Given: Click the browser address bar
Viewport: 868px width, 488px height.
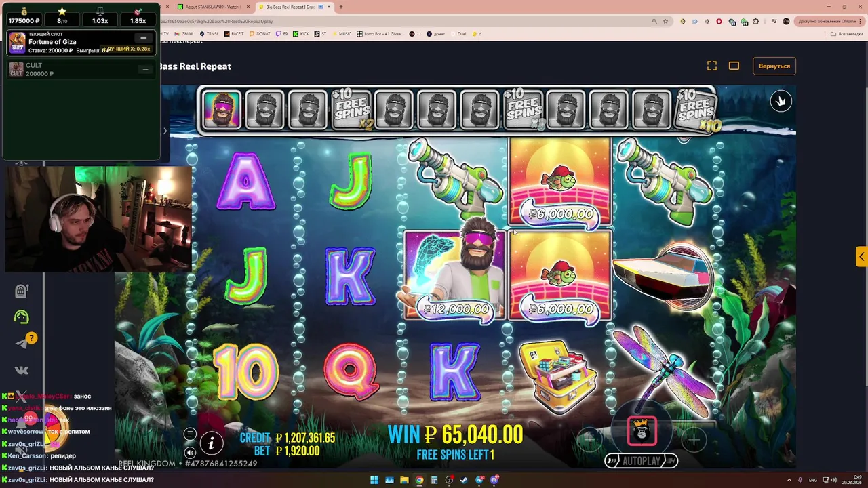Looking at the screenshot, I should click(407, 21).
